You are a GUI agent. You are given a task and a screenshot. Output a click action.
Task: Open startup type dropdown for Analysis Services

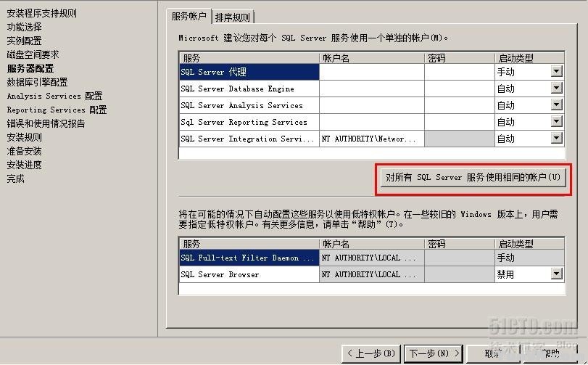tap(557, 104)
